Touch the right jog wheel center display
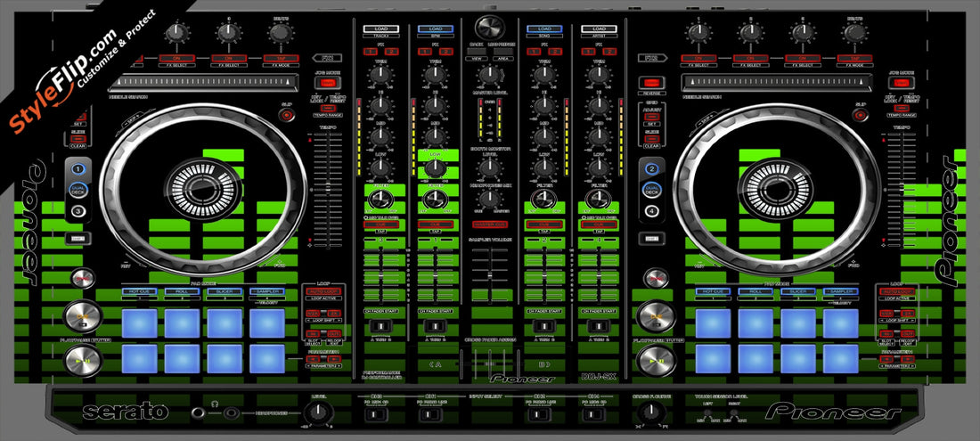Viewport: 980px width, 441px height. (777, 189)
